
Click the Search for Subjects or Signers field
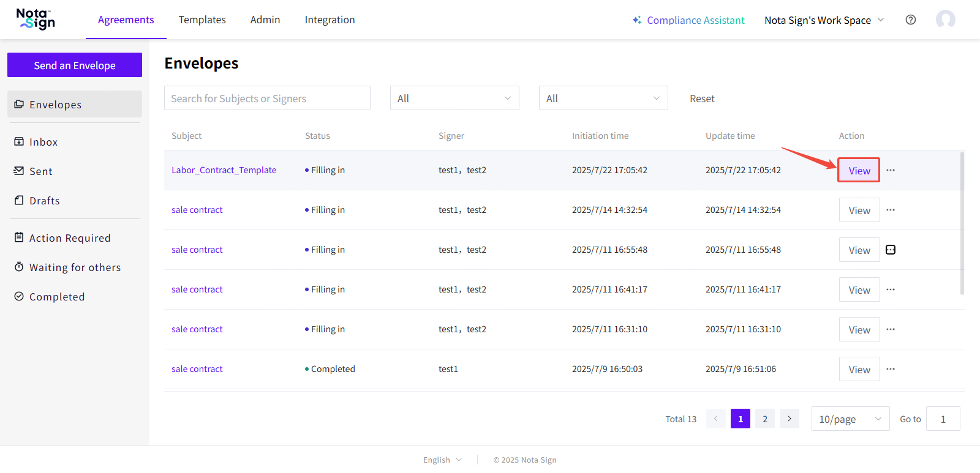pos(267,99)
